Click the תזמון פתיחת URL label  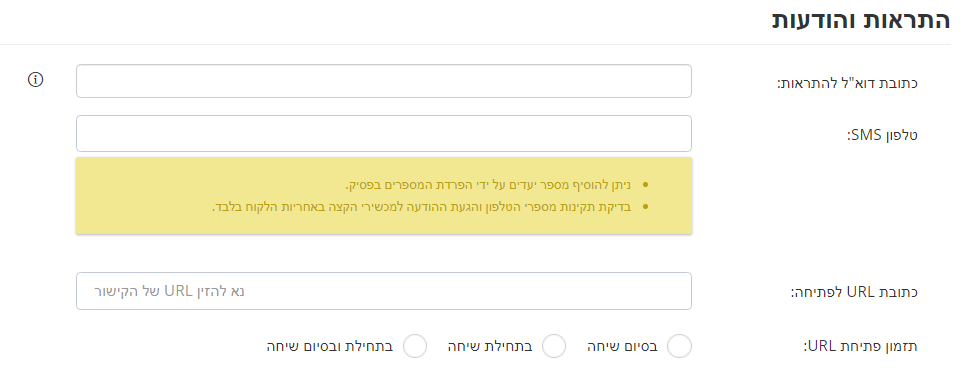tap(861, 346)
